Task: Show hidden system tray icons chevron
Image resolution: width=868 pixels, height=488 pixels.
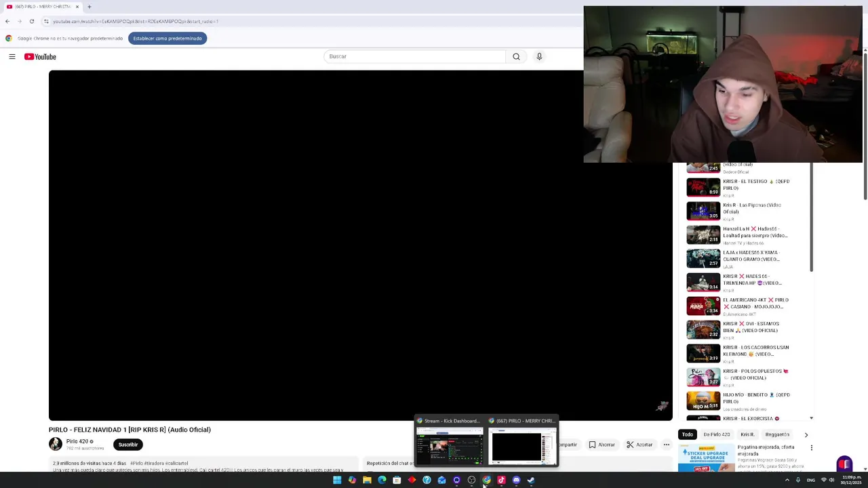Action: [787, 480]
